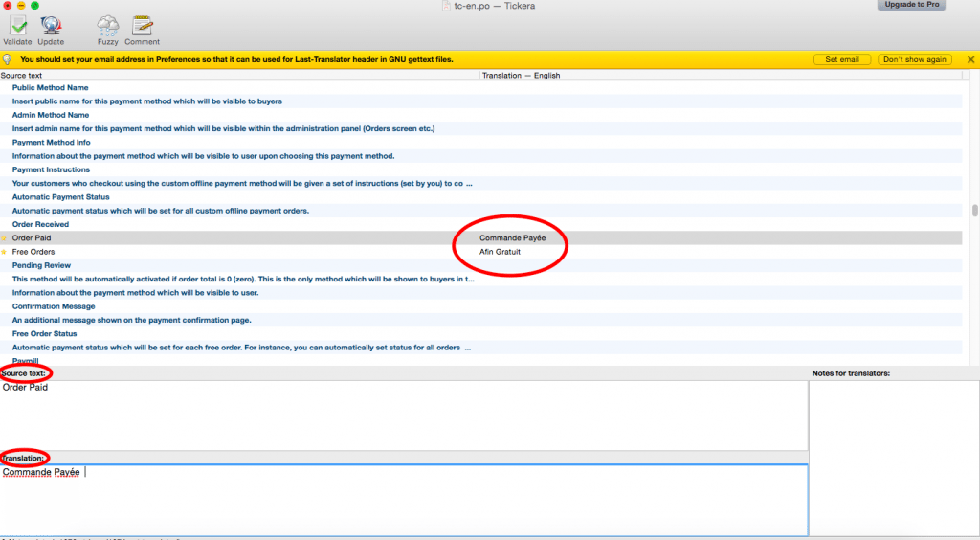Click the star icon beside Order Paid
The height and width of the screenshot is (540, 980).
pos(4,238)
